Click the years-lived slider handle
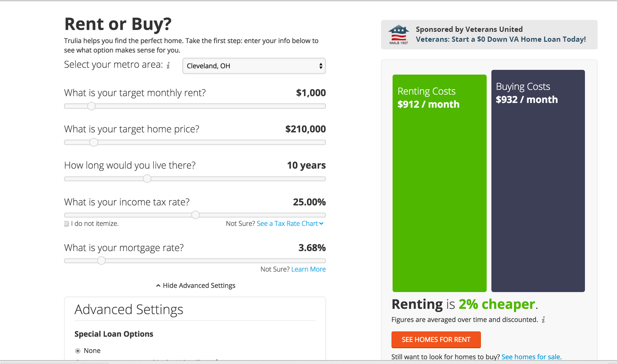The width and height of the screenshot is (617, 364). [x=147, y=179]
